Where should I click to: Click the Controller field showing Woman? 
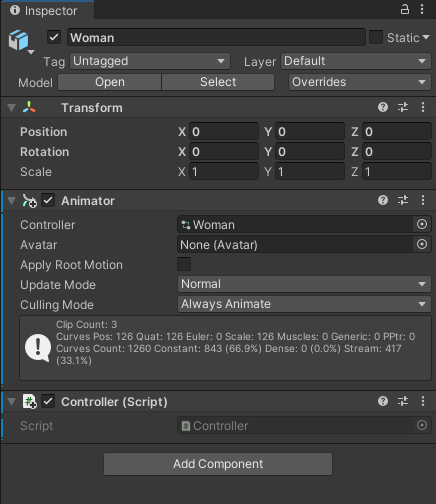pos(295,224)
